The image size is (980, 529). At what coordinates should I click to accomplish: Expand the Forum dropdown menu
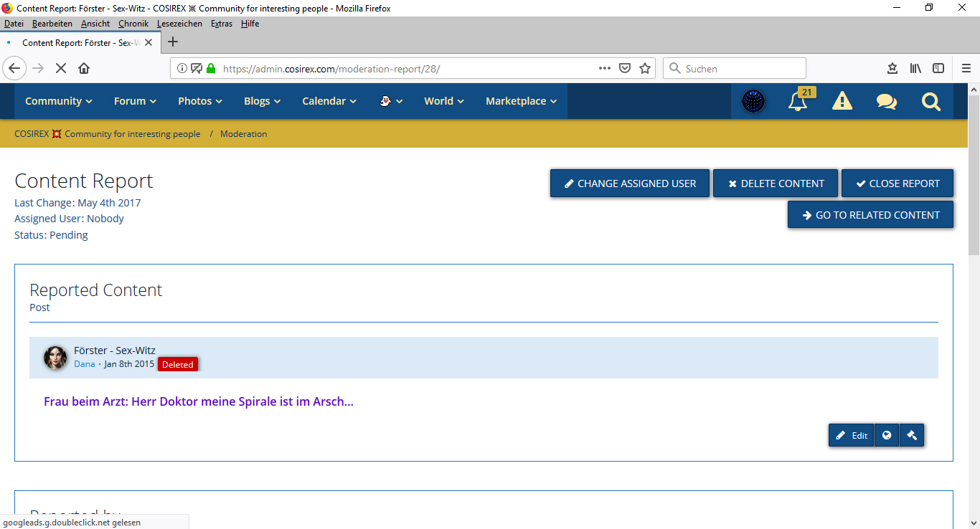[x=135, y=101]
